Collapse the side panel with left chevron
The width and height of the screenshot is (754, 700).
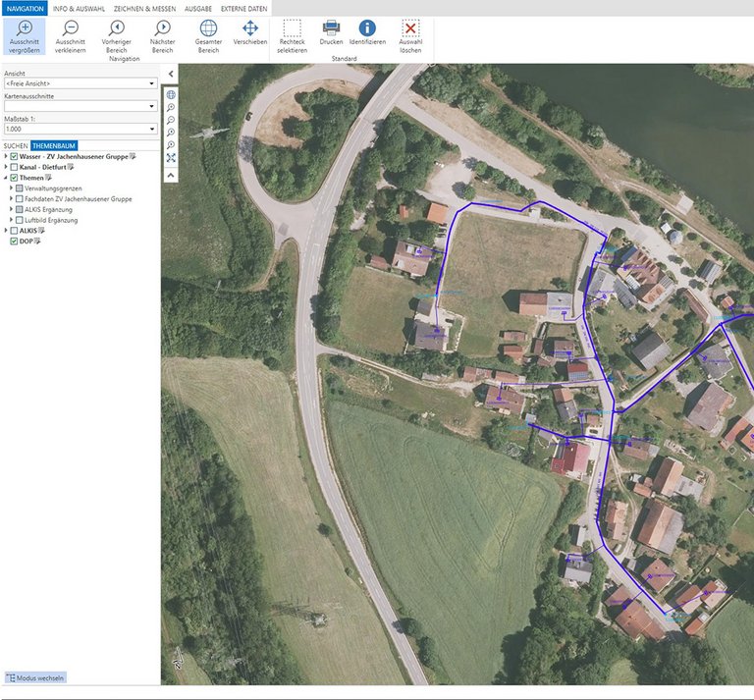[x=171, y=74]
